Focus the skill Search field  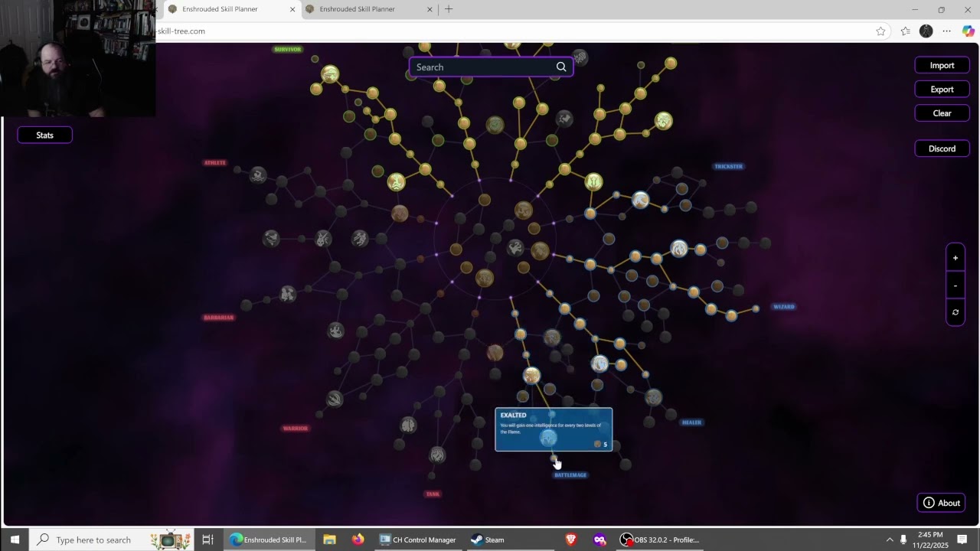tap(491, 67)
